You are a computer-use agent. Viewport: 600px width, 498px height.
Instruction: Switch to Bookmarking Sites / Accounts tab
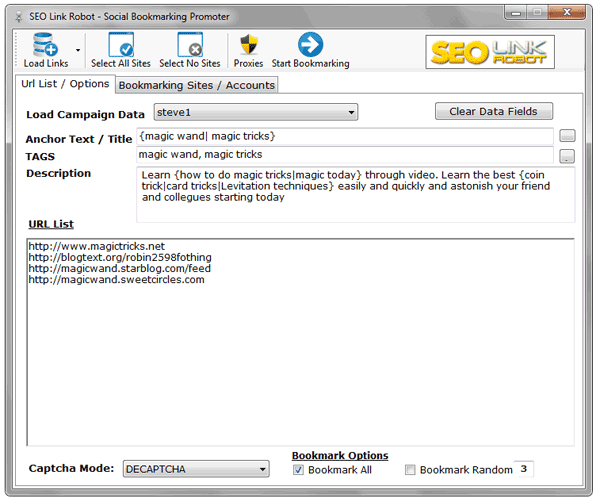196,85
